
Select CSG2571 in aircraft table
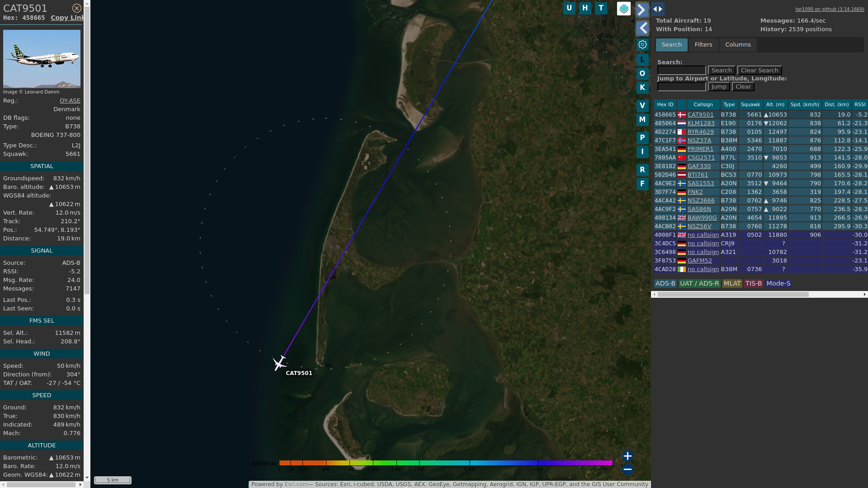tap(701, 158)
